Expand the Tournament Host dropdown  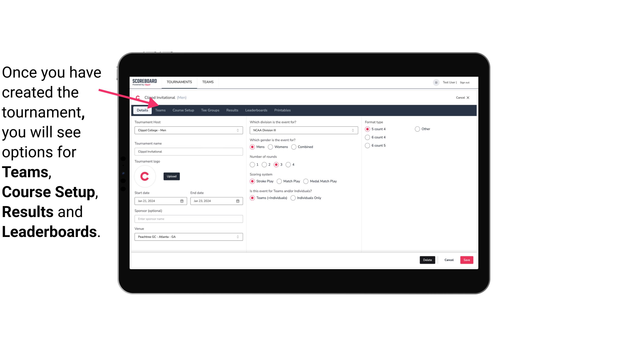(x=238, y=130)
